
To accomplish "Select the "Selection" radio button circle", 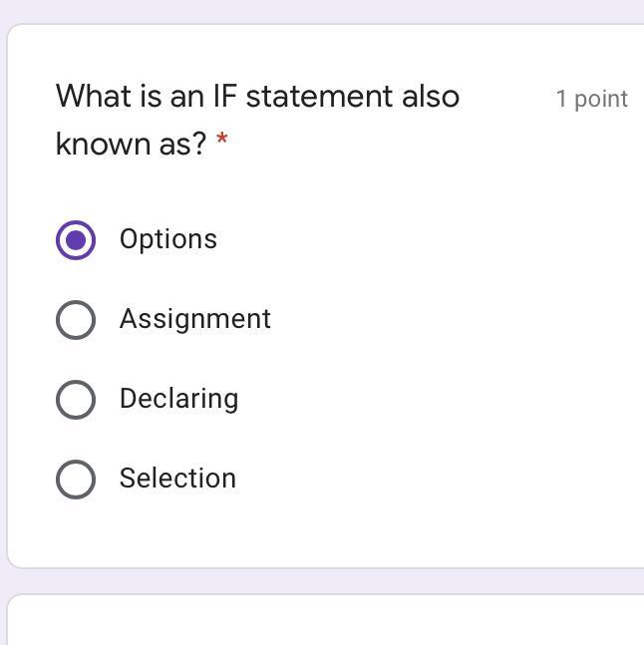I will pos(76,480).
